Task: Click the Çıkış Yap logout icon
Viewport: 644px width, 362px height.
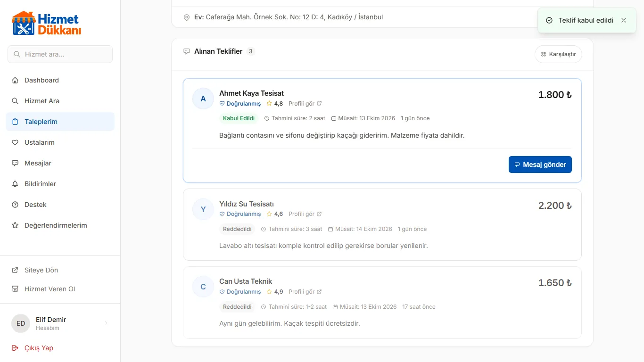Action: [15, 348]
